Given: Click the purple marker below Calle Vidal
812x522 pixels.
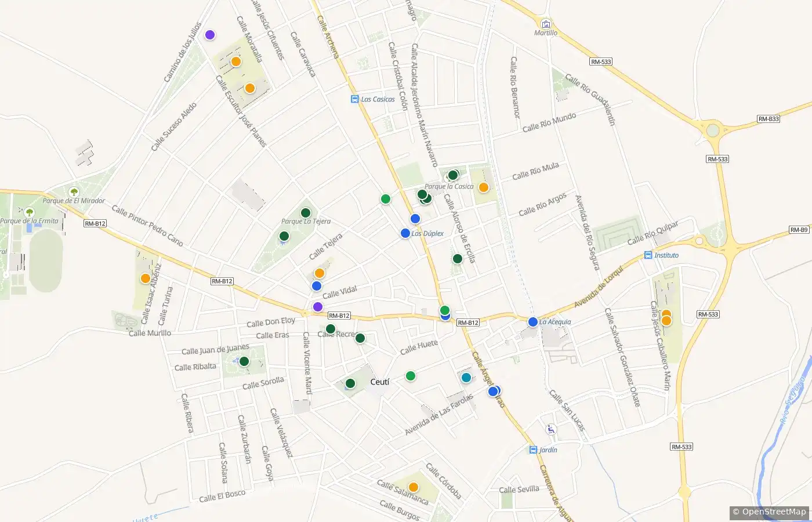Looking at the screenshot, I should click(x=318, y=307).
